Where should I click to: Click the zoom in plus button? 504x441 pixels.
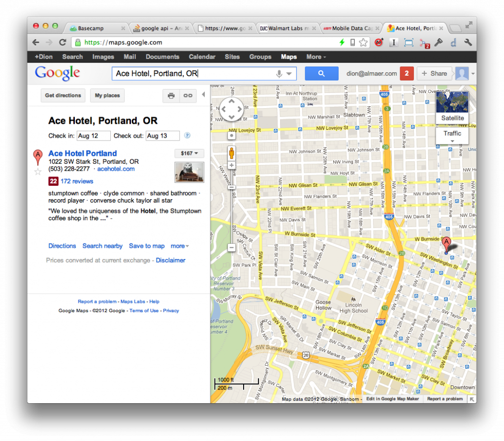pyautogui.click(x=231, y=165)
